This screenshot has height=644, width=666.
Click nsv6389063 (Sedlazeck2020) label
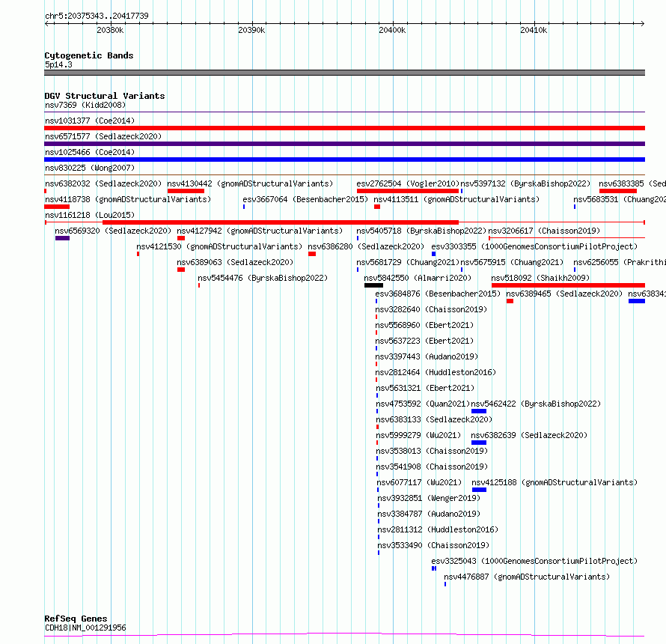(x=235, y=262)
